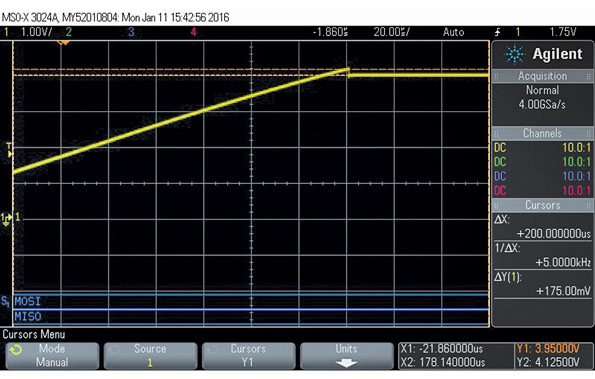Open the Source softkey menu
The image size is (595, 379).
(x=150, y=356)
